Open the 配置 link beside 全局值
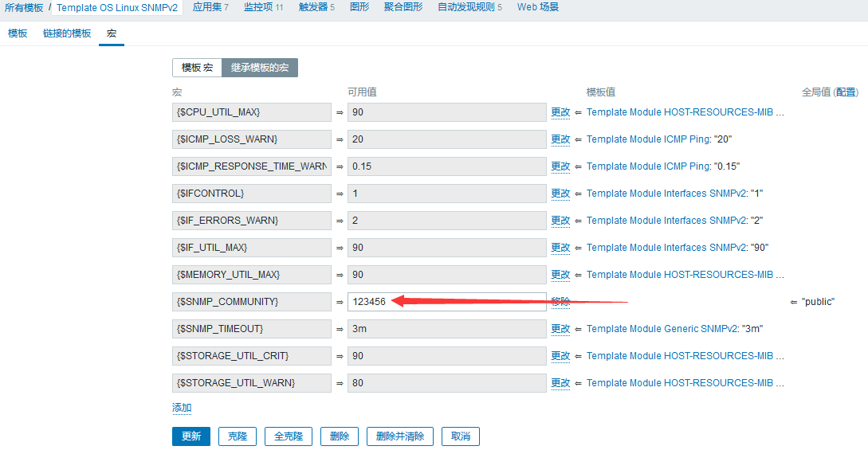 846,92
